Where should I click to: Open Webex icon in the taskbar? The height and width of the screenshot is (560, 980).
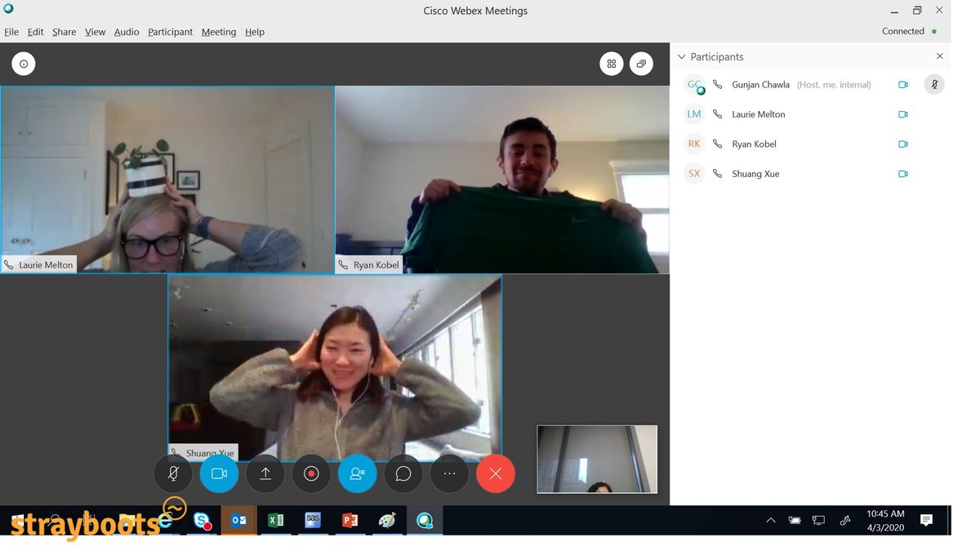[x=425, y=520]
